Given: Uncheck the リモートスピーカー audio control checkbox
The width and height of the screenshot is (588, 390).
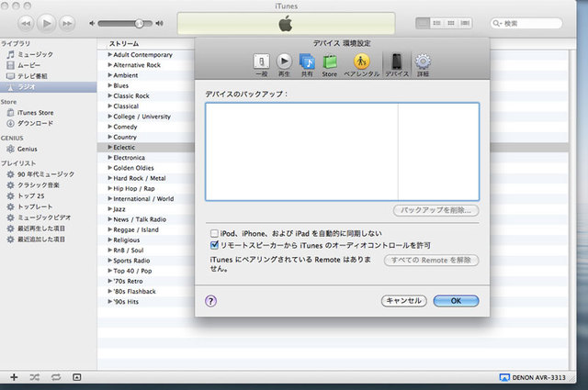Looking at the screenshot, I should click(214, 246).
